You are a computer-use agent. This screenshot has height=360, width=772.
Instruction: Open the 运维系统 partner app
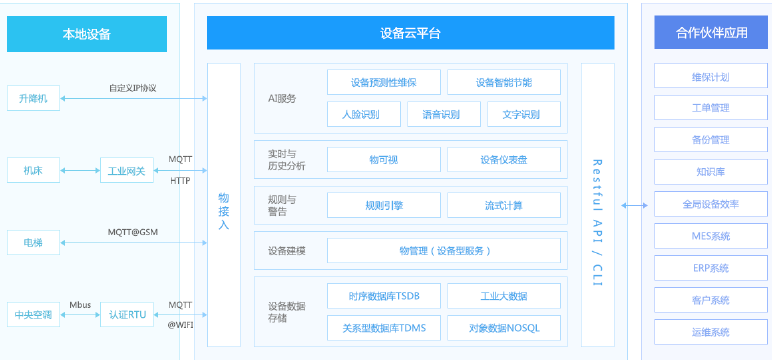point(711,332)
